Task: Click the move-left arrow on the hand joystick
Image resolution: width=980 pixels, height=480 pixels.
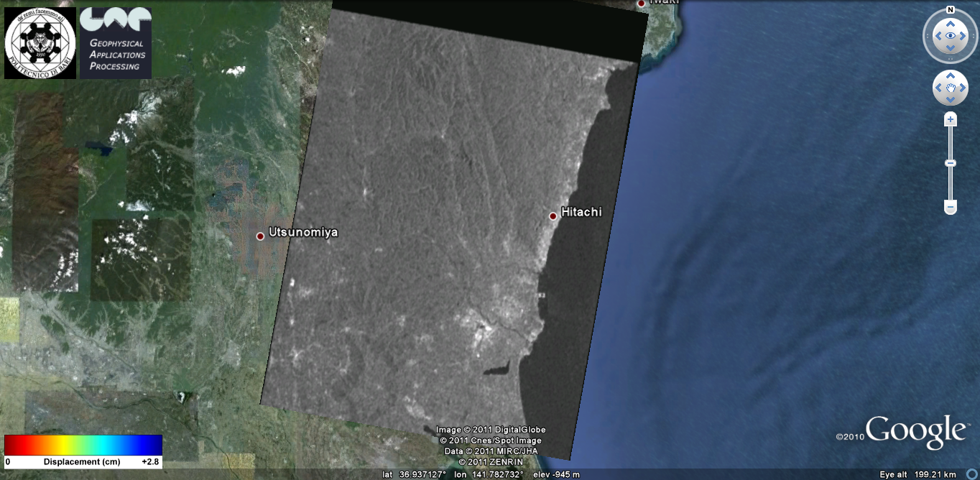Action: pos(938,88)
